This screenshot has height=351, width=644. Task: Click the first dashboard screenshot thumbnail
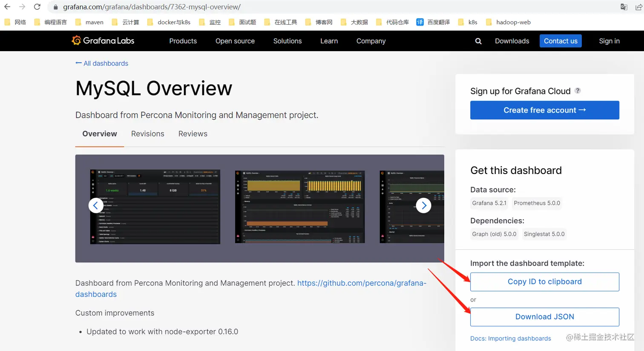pyautogui.click(x=155, y=207)
